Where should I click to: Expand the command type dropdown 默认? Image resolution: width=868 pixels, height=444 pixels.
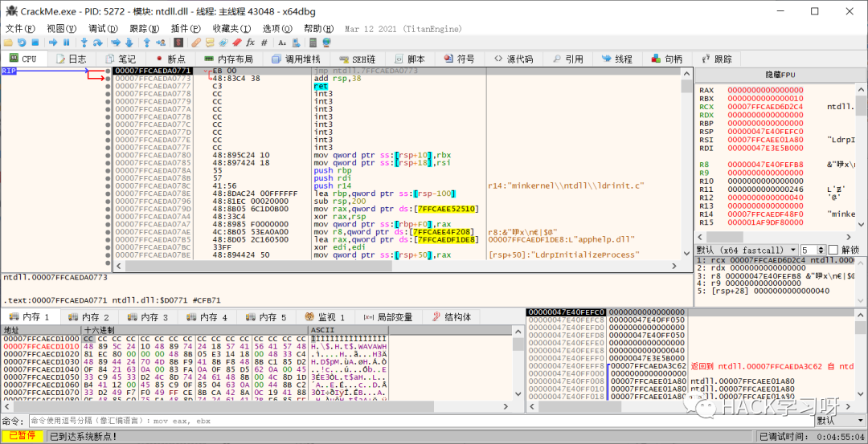tap(839, 421)
